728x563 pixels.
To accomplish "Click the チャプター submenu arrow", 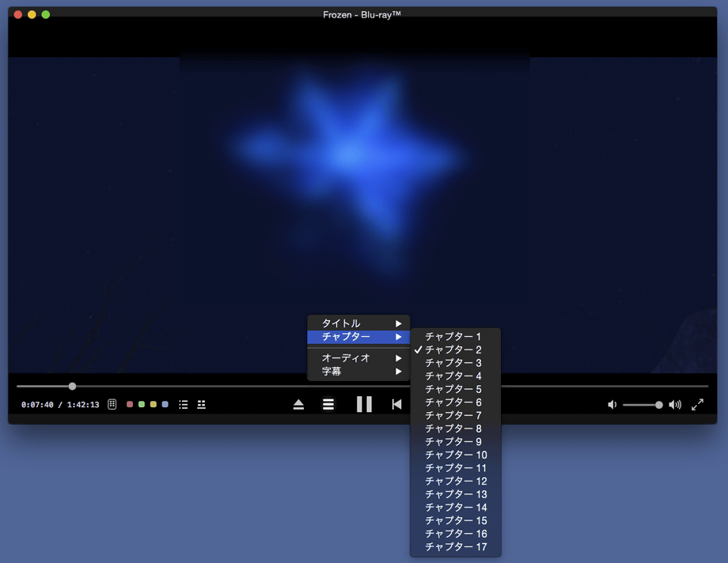I will [x=398, y=337].
